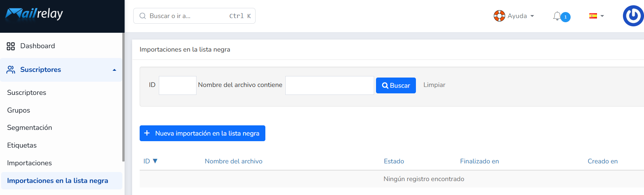Click the ID sort arrow icon
644x195 pixels.
click(x=155, y=161)
